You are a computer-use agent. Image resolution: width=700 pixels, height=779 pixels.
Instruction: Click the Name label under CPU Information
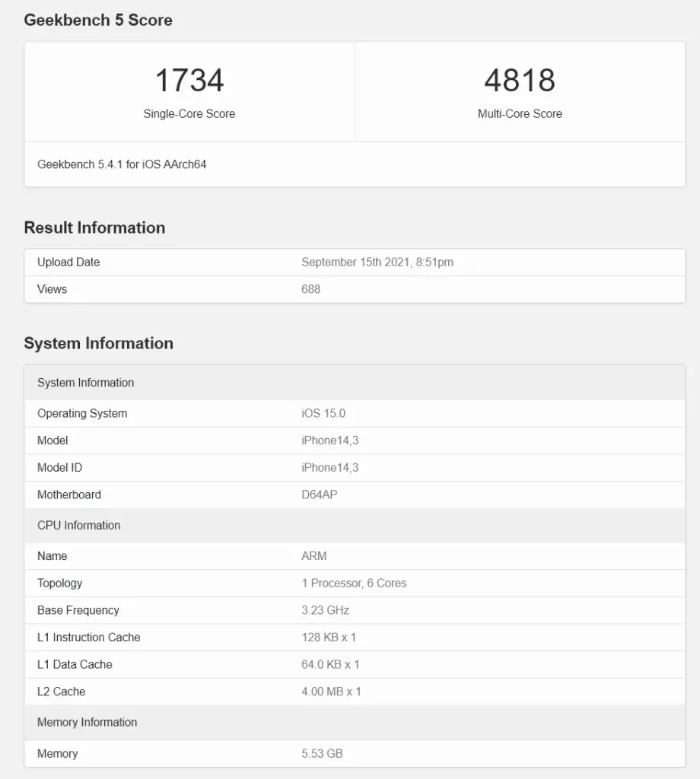click(x=52, y=556)
